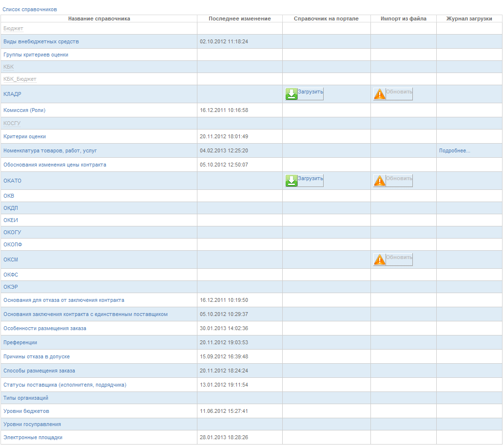
Task: Click the Название справочника column header
Action: (99, 19)
